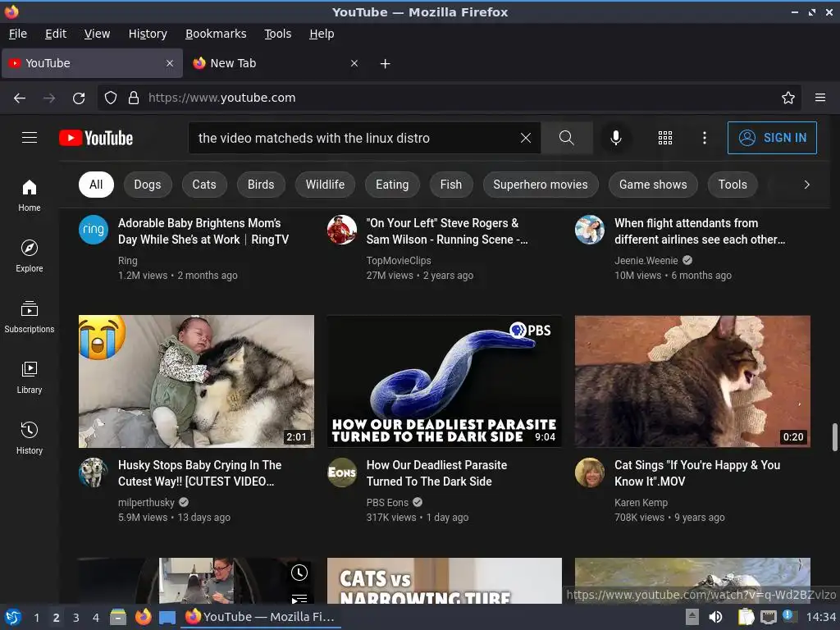The height and width of the screenshot is (630, 840).
Task: Show site security padlock info
Action: click(x=134, y=98)
